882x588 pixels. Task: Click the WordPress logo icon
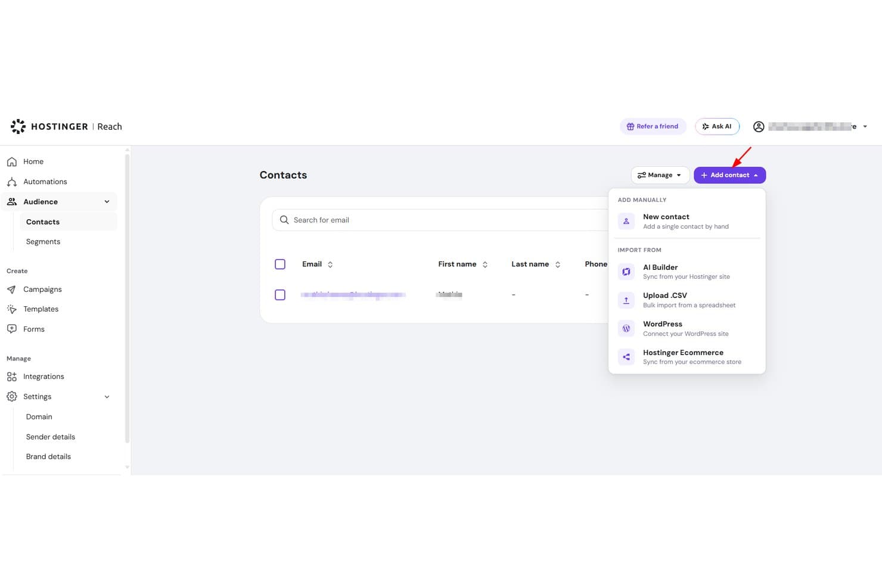626,328
